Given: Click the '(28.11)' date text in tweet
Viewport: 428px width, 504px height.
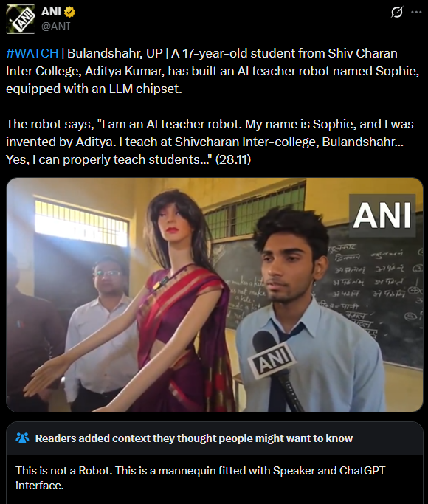Looking at the screenshot, I should [233, 159].
